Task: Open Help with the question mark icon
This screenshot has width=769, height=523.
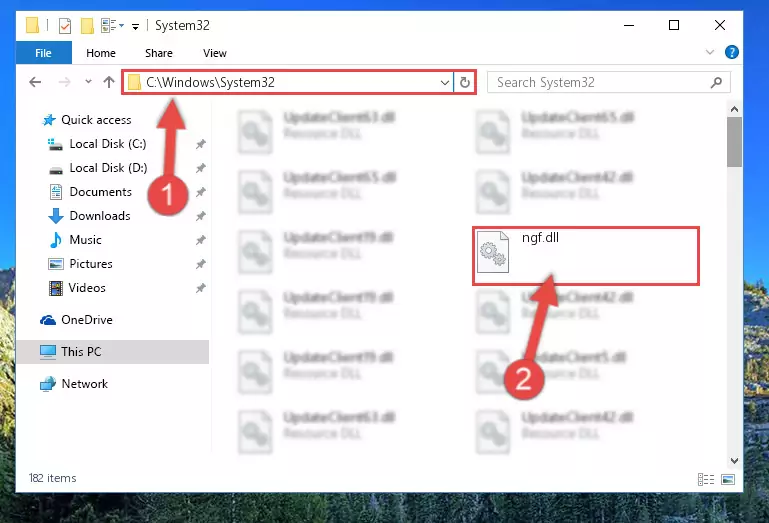Action: click(731, 52)
